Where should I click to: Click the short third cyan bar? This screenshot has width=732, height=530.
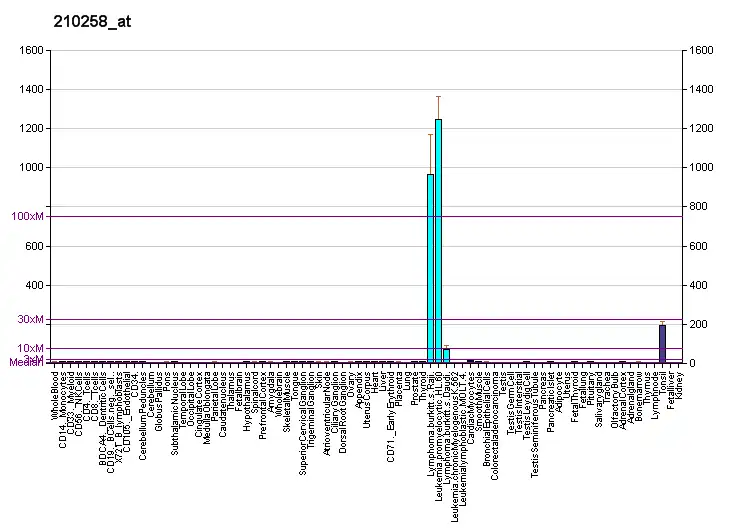(x=446, y=355)
